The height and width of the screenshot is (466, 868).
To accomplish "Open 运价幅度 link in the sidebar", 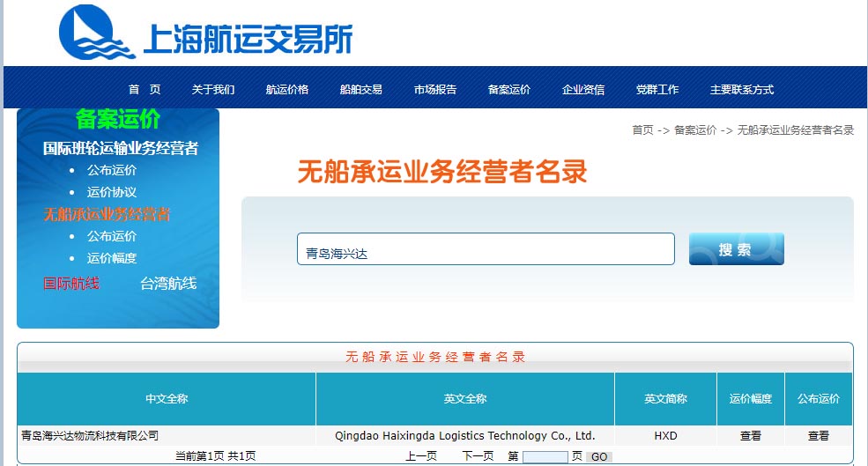I will point(112,258).
